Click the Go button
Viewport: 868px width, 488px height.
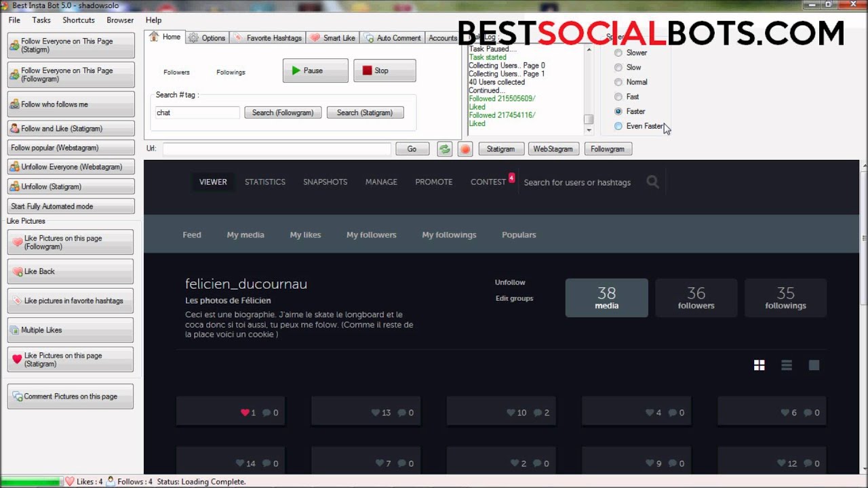pos(412,149)
